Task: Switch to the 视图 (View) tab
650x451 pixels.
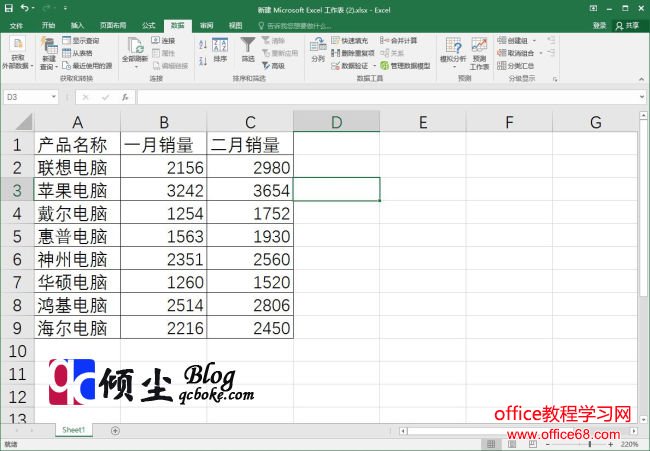Action: tap(235, 26)
